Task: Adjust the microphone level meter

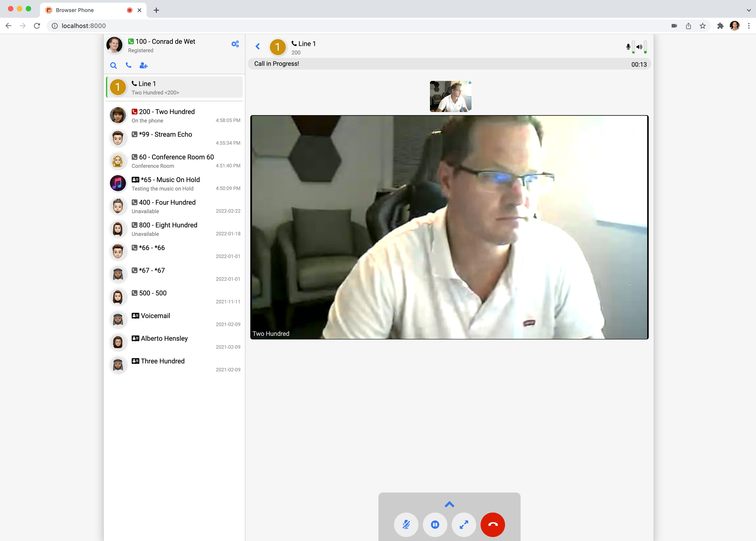Action: tap(633, 47)
